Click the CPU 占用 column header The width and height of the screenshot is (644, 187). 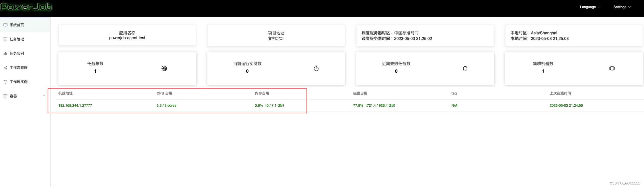pos(164,93)
